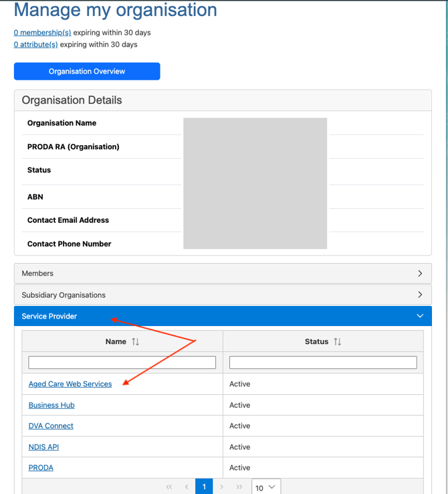Go to first page of results
Viewport: 448px width, 494px height.
point(169,487)
